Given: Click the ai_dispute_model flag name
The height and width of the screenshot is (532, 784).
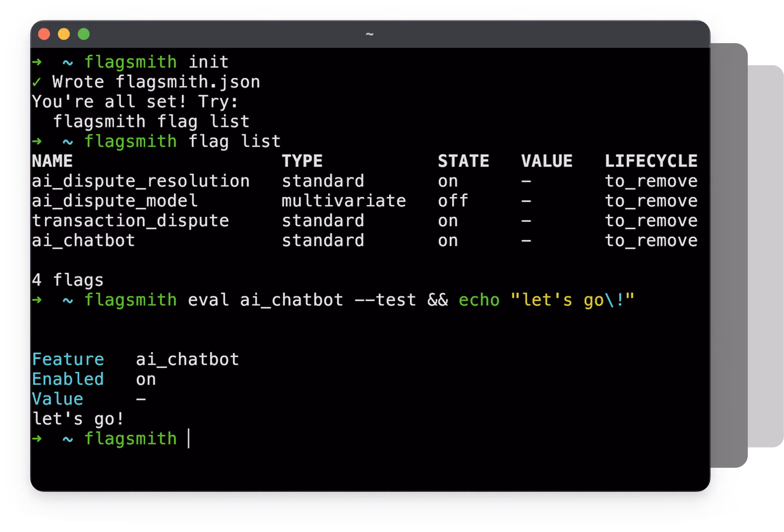Looking at the screenshot, I should click(115, 201).
